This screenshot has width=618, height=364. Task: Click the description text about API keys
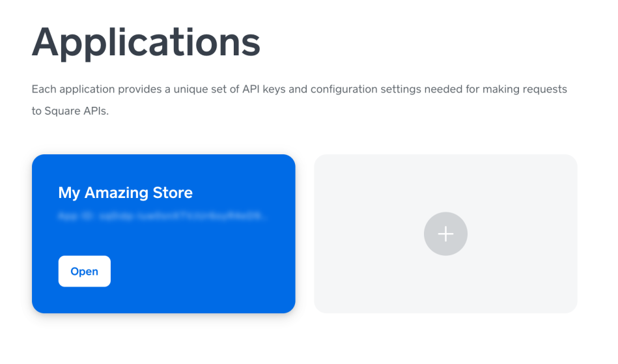click(299, 100)
